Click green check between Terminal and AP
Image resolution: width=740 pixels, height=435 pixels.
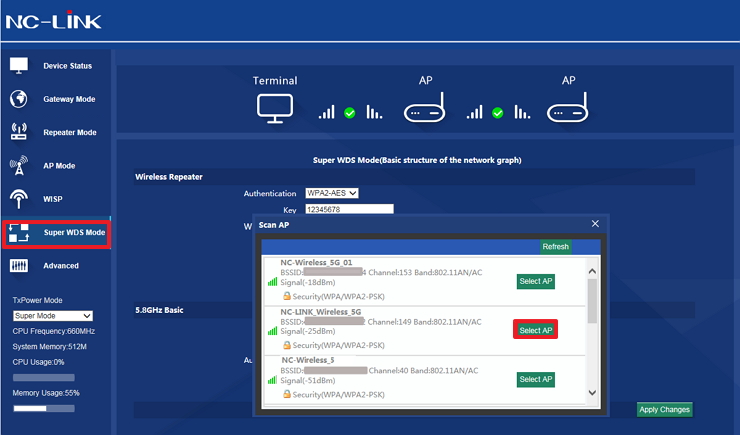point(350,113)
